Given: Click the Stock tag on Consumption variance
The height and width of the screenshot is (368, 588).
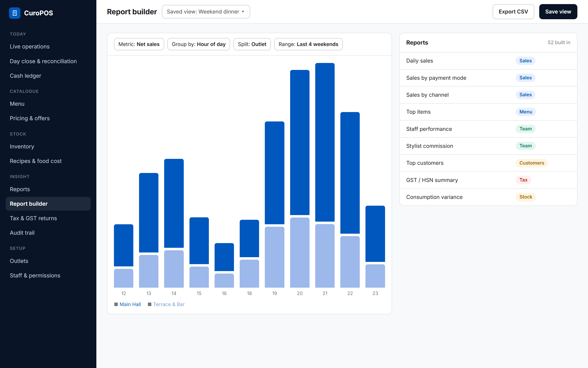Looking at the screenshot, I should 526,197.
